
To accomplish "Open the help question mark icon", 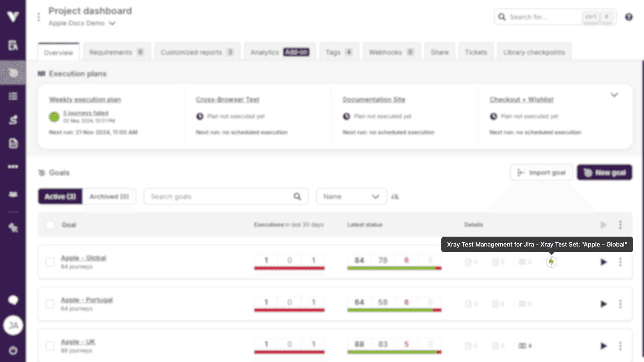I will click(628, 17).
